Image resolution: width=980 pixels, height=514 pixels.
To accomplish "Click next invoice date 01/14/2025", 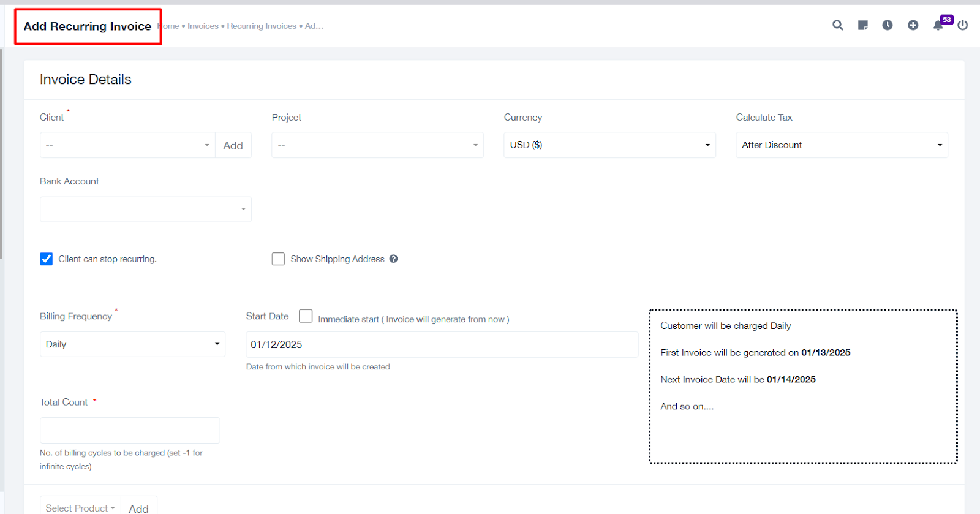I will point(791,380).
